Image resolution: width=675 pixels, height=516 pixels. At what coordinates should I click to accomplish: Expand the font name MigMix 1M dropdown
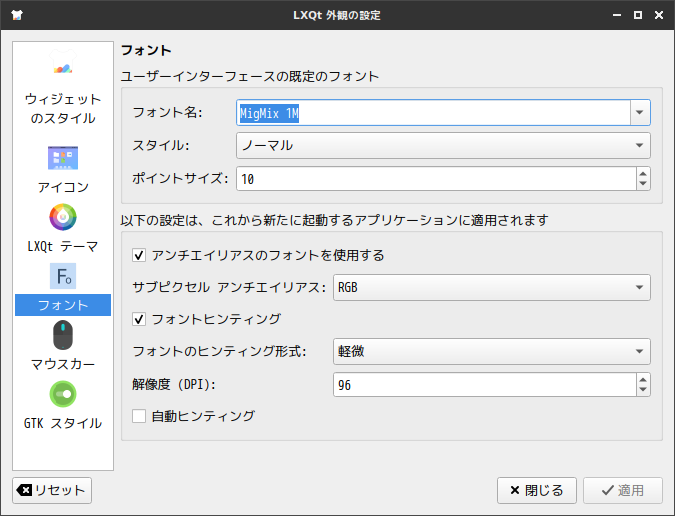(x=641, y=113)
